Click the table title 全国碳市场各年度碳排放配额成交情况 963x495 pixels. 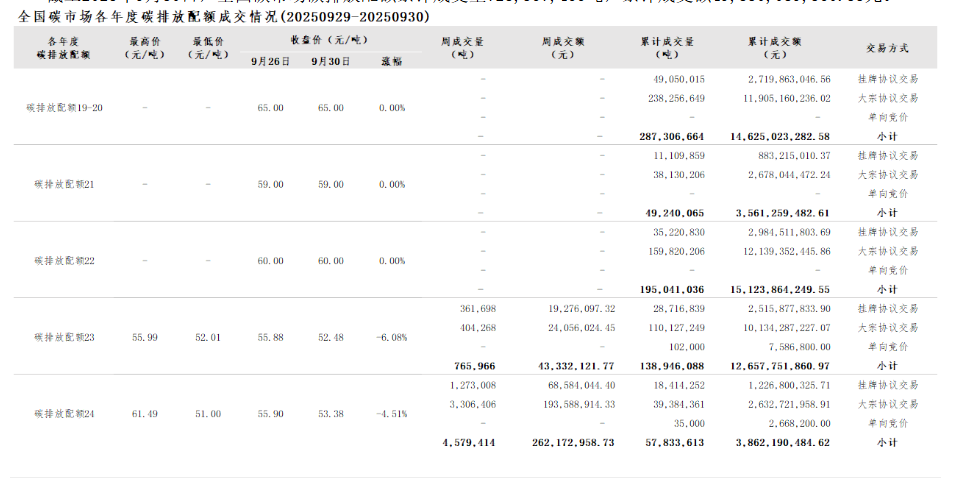(x=224, y=17)
